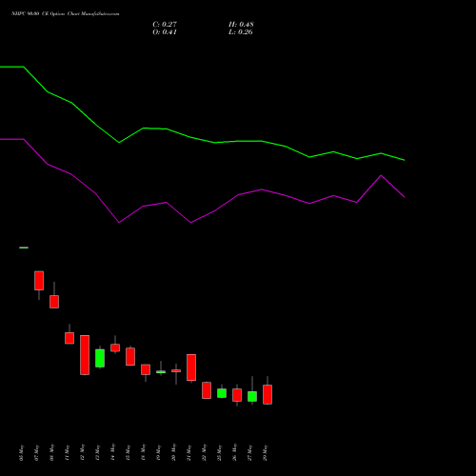Click the 18 May date label
This screenshot has width=476, height=476.
tap(144, 452)
